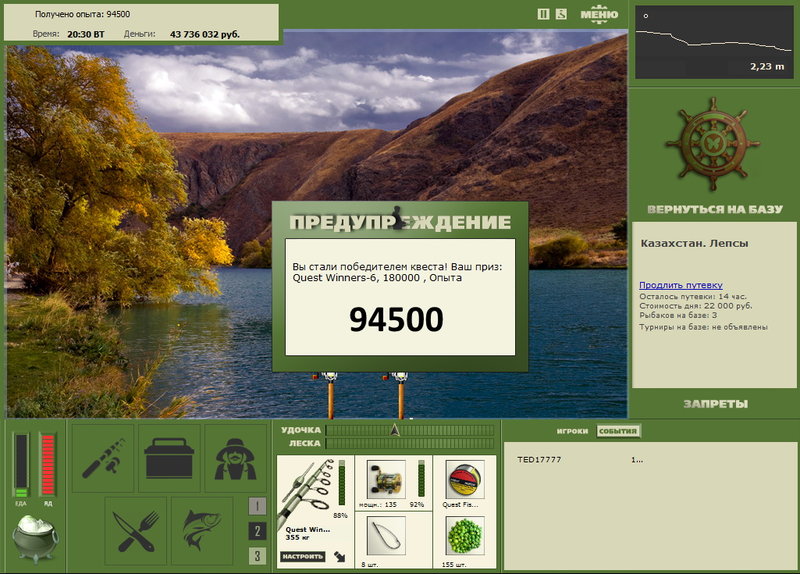The width and height of the screenshot is (800, 574).
Task: Click the depth profile map
Action: point(714,42)
